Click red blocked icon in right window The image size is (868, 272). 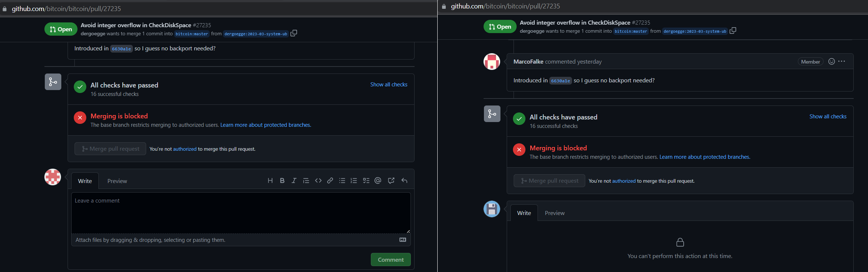(519, 150)
